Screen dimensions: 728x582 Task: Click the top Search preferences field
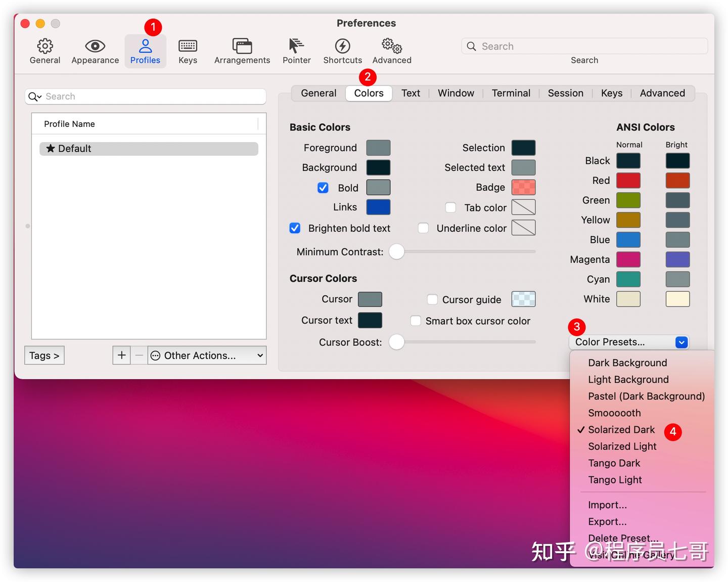pyautogui.click(x=584, y=46)
